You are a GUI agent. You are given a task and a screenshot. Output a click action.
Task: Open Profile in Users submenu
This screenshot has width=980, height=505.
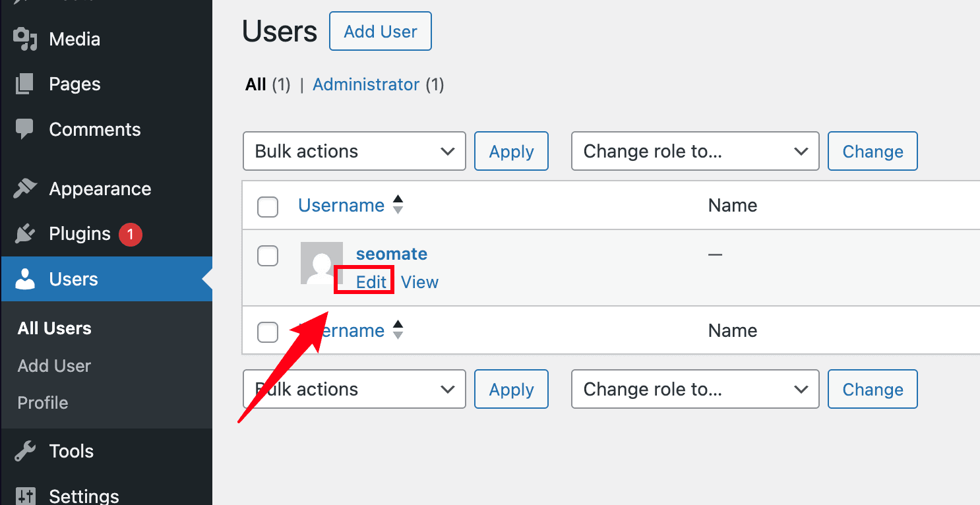(x=43, y=403)
